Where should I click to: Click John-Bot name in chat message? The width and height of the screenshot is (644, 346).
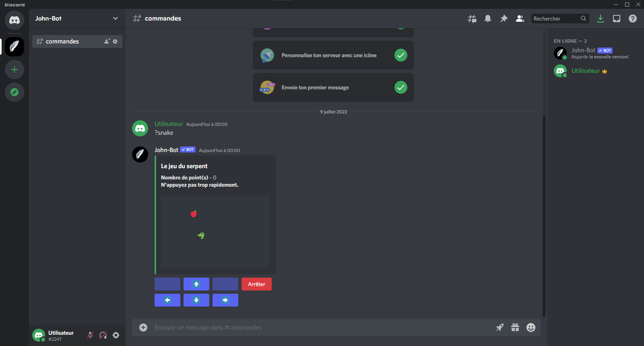click(x=166, y=150)
